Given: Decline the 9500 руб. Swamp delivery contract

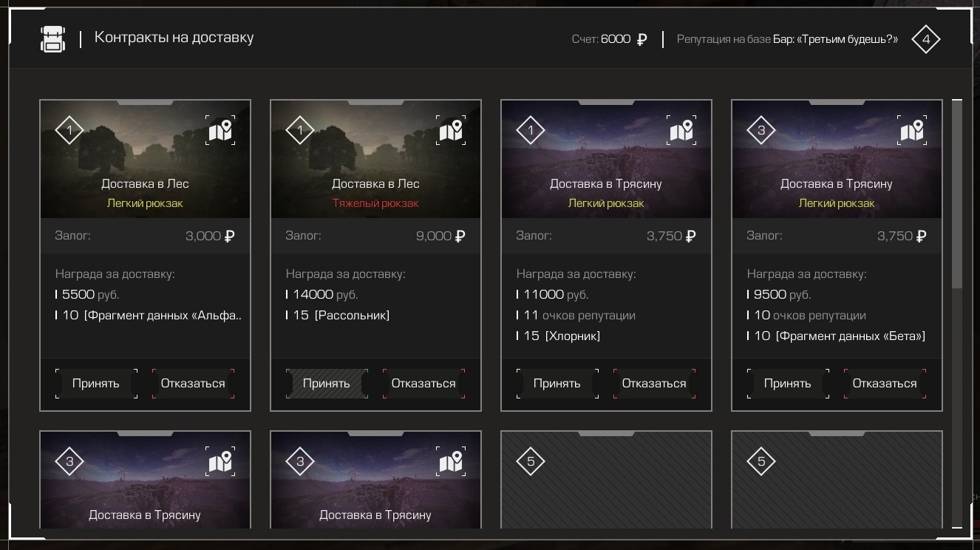Looking at the screenshot, I should (x=885, y=384).
